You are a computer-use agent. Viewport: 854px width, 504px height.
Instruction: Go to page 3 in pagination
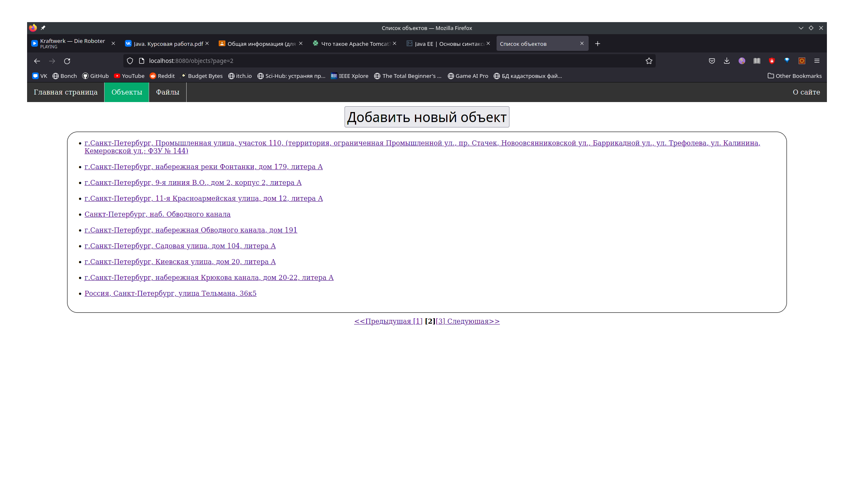tap(440, 321)
